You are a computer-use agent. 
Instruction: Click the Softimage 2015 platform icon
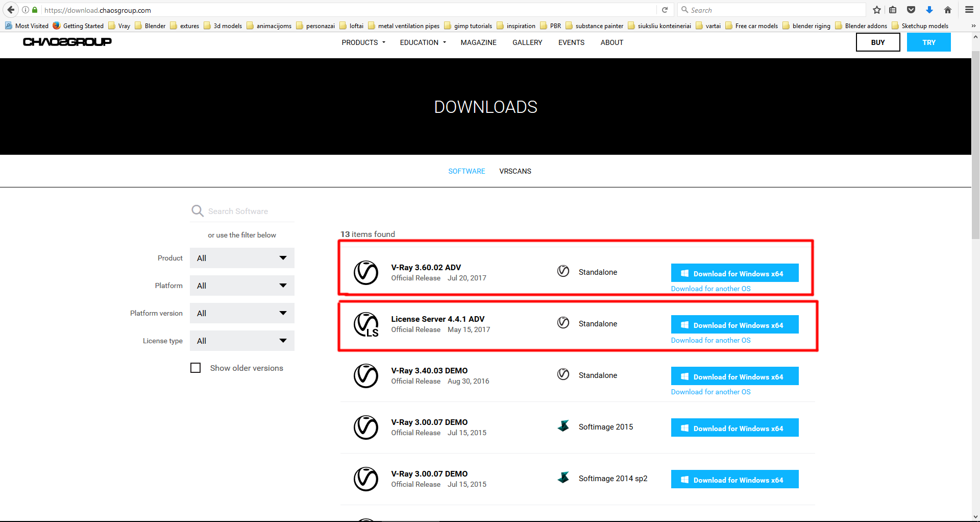[563, 426]
